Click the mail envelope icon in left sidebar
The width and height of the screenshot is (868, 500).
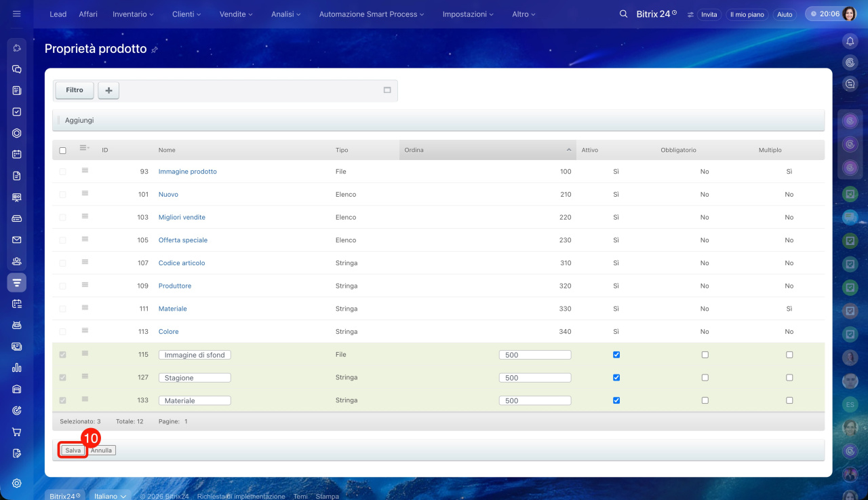coord(17,239)
